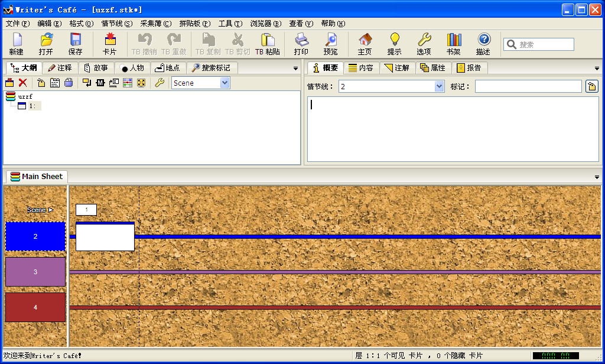The image size is (605, 364).
Task: Open the 书架 (Bookshelf) icon
Action: point(453,43)
